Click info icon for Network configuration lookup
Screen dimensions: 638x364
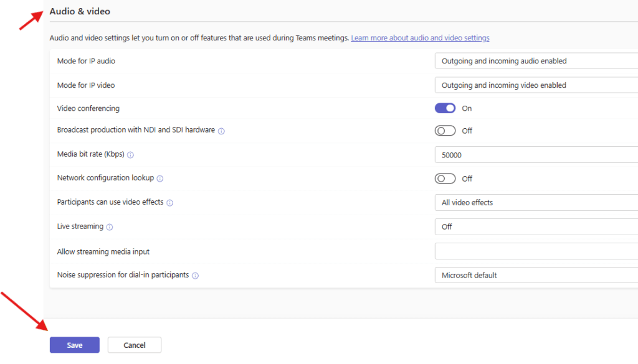[x=159, y=179]
